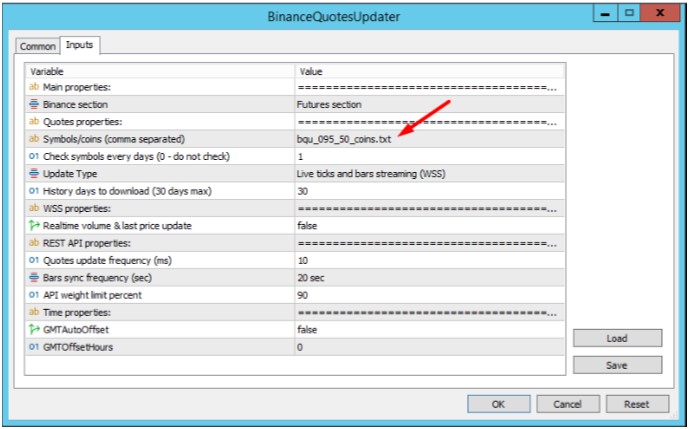689x429 pixels.
Task: Click the Variable column header
Action: pyautogui.click(x=160, y=71)
